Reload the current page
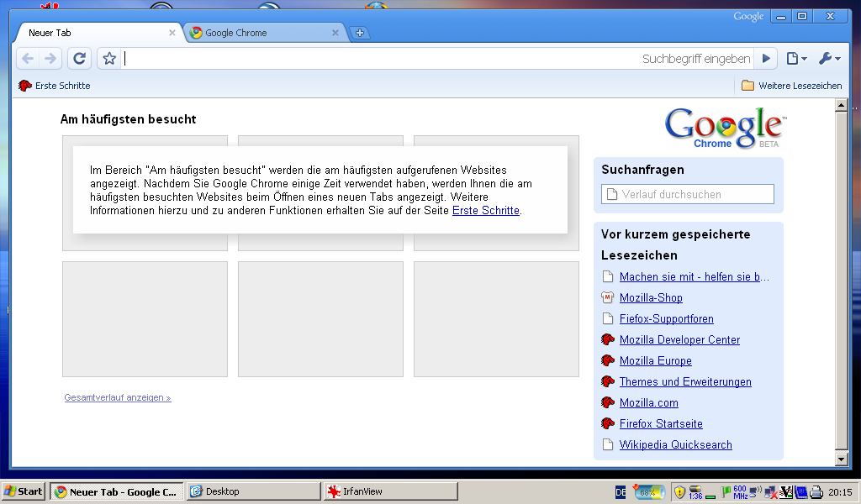861x504 pixels. [x=79, y=58]
